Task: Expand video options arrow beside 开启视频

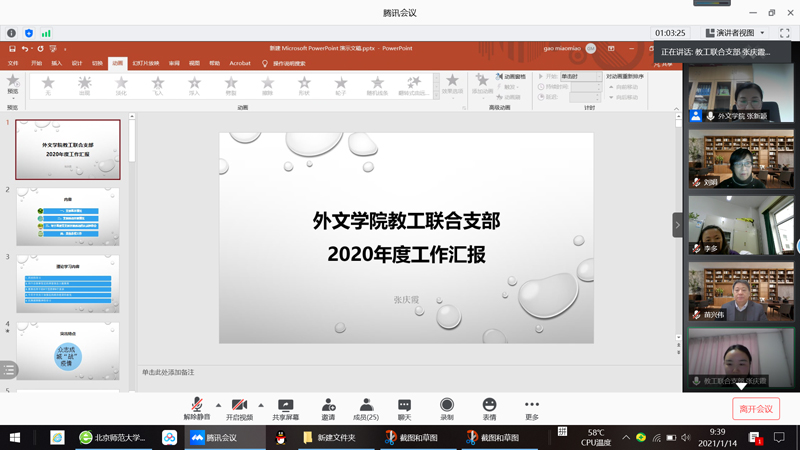Action: click(261, 405)
